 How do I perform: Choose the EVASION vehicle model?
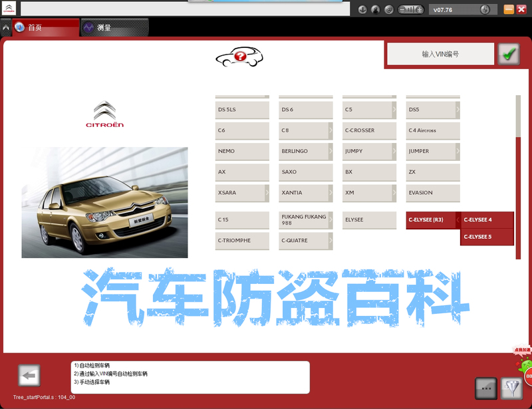point(433,193)
